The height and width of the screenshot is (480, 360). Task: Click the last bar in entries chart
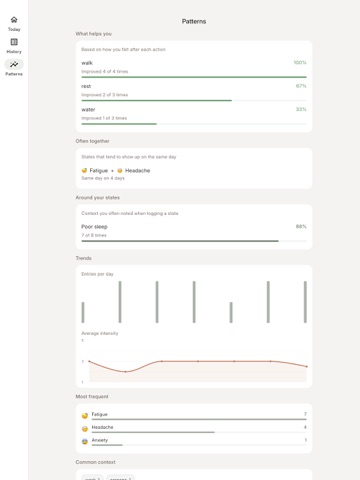305,302
